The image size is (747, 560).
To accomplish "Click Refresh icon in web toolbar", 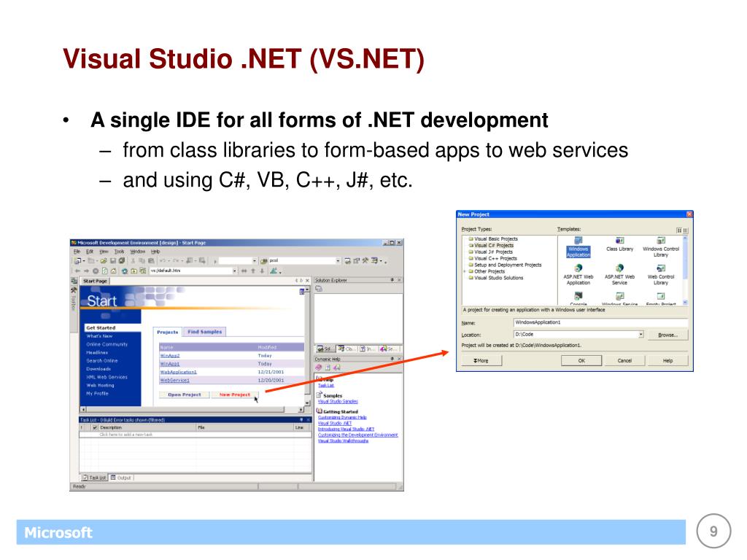I will [x=104, y=271].
